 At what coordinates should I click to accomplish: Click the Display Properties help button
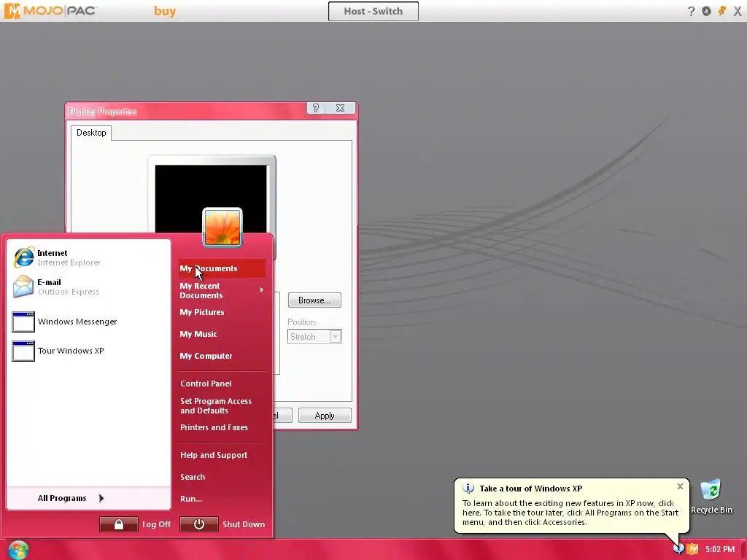click(x=315, y=108)
